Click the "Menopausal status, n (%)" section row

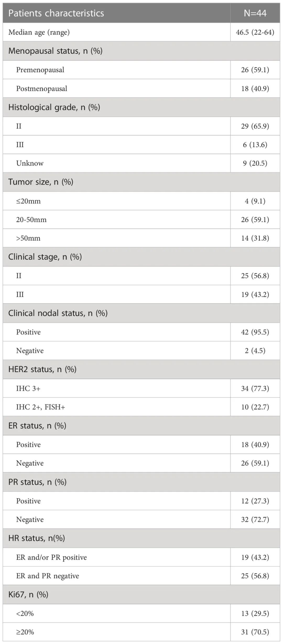pos(55,51)
